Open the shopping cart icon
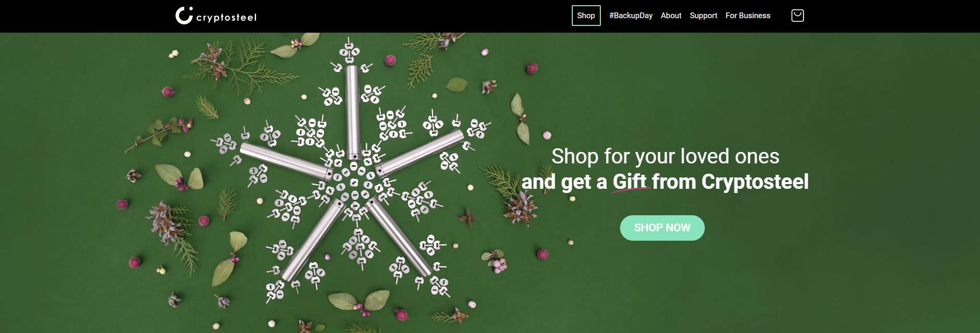Viewport: 980px width, 333px height. (797, 16)
